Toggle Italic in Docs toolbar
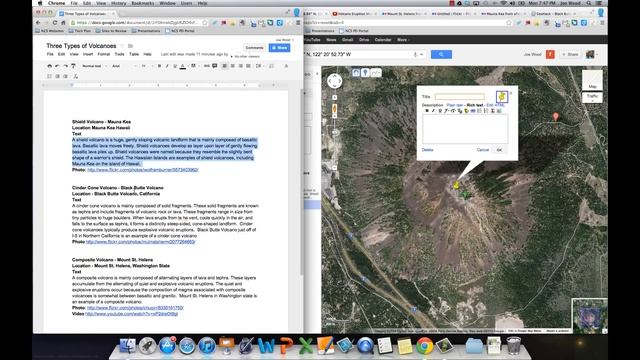The width and height of the screenshot is (640, 360). click(x=167, y=66)
